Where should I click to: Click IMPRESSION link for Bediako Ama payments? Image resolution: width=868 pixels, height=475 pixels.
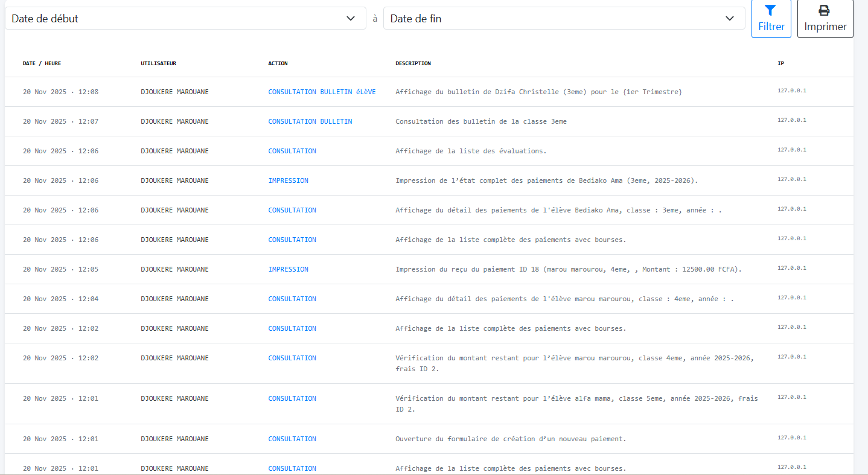pos(288,180)
